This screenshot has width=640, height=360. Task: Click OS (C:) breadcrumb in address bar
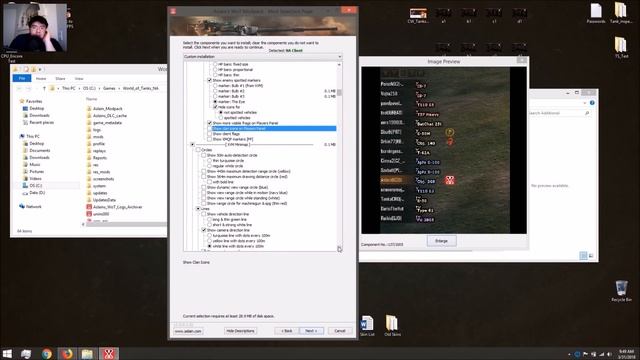(x=89, y=88)
